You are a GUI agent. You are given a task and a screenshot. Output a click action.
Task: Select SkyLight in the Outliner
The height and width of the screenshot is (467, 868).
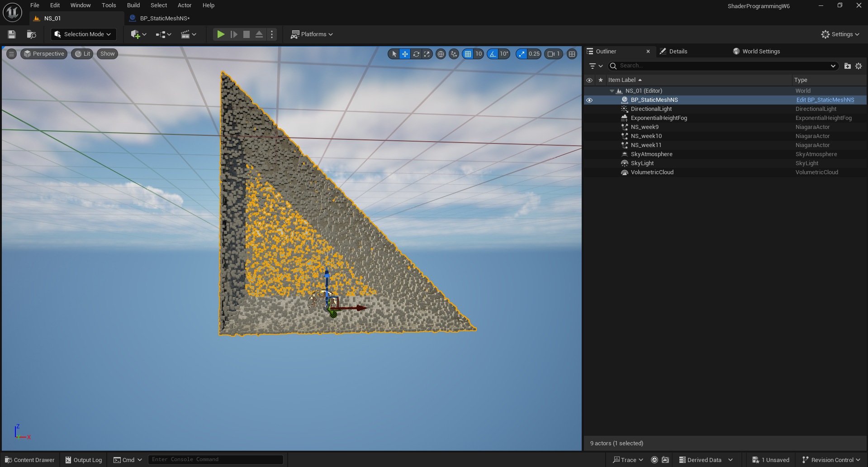[725, 163]
